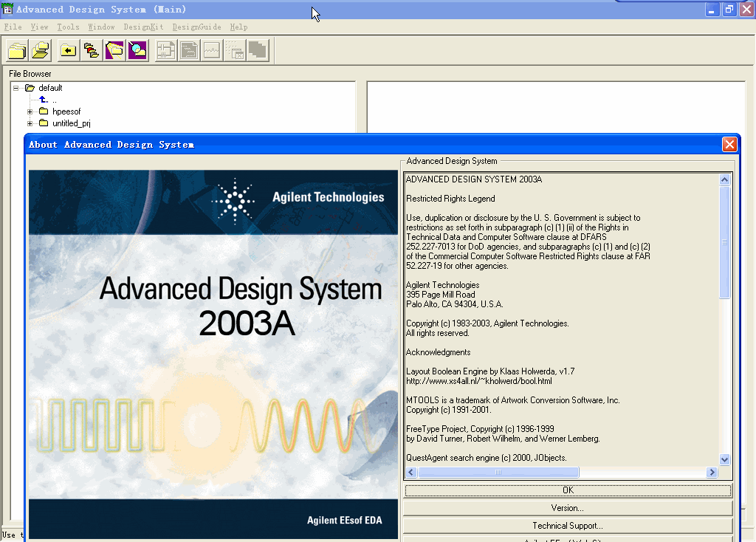Click the 395 Page Mill Road line
This screenshot has height=542, width=756.
coord(440,295)
